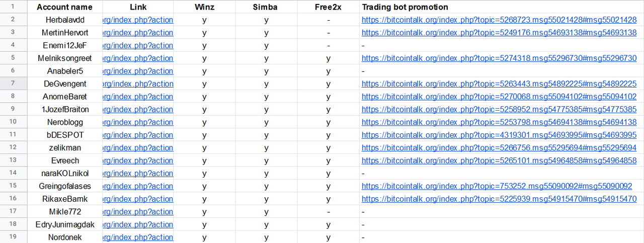Click the profile link in Enemi12JeF's row

(x=138, y=45)
